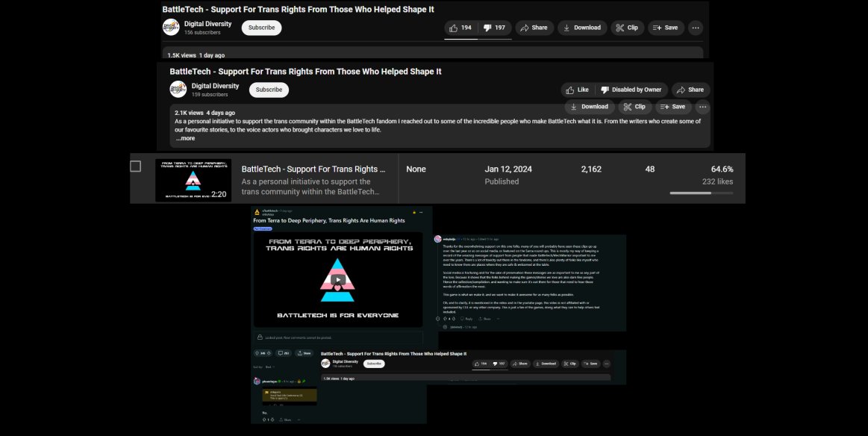Click Share in the topmost video bar
The width and height of the screenshot is (868, 436).
[x=534, y=28]
